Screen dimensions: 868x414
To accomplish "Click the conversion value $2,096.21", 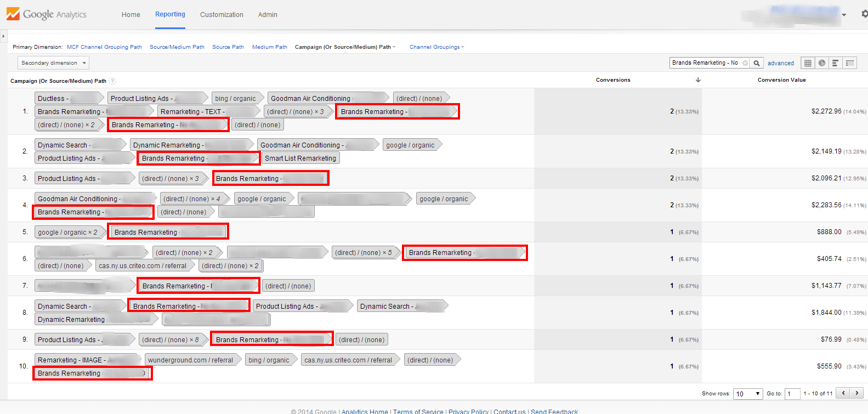I will click(x=826, y=178).
